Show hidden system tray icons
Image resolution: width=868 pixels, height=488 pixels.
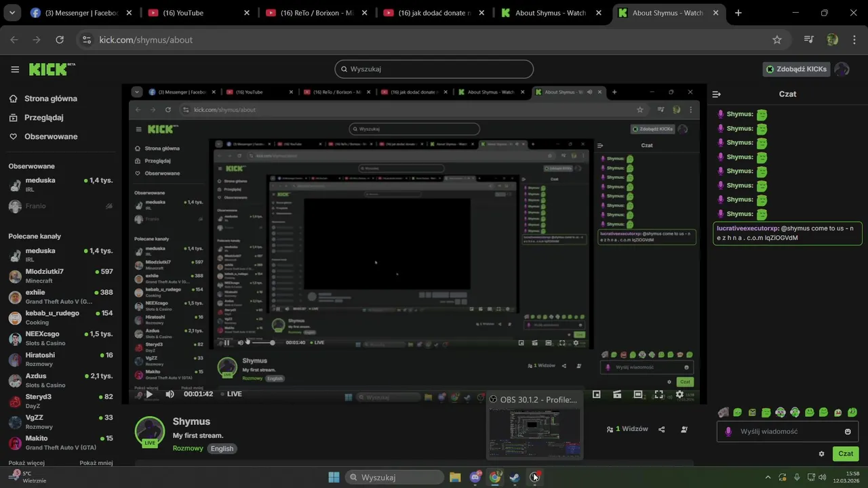(x=768, y=477)
